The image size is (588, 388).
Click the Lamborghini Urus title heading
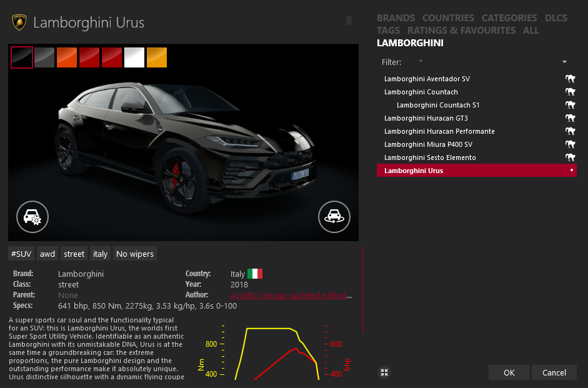[x=89, y=22]
